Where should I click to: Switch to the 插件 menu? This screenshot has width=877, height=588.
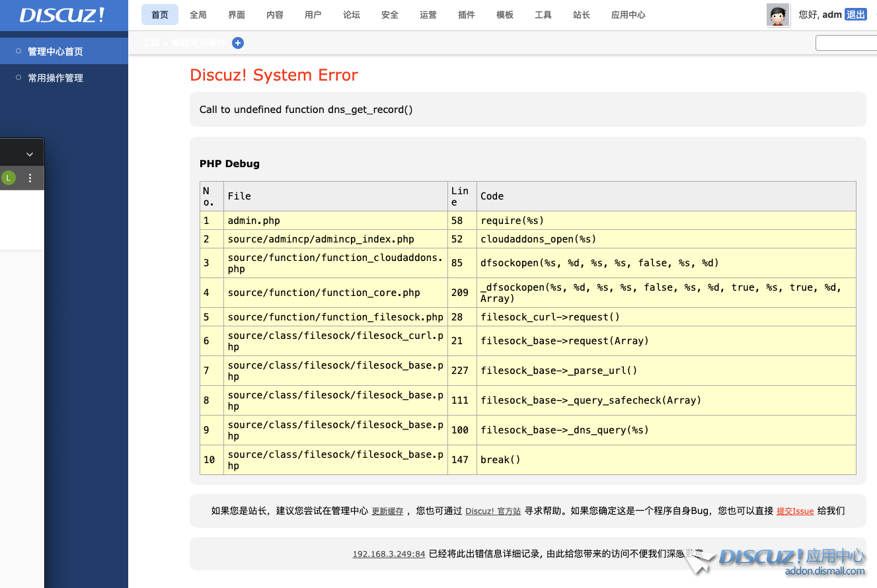467,15
